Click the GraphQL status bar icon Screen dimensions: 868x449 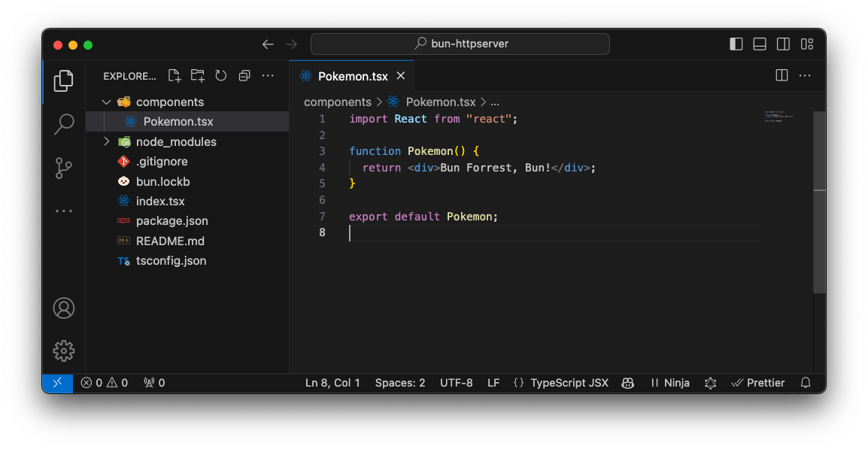click(x=710, y=383)
